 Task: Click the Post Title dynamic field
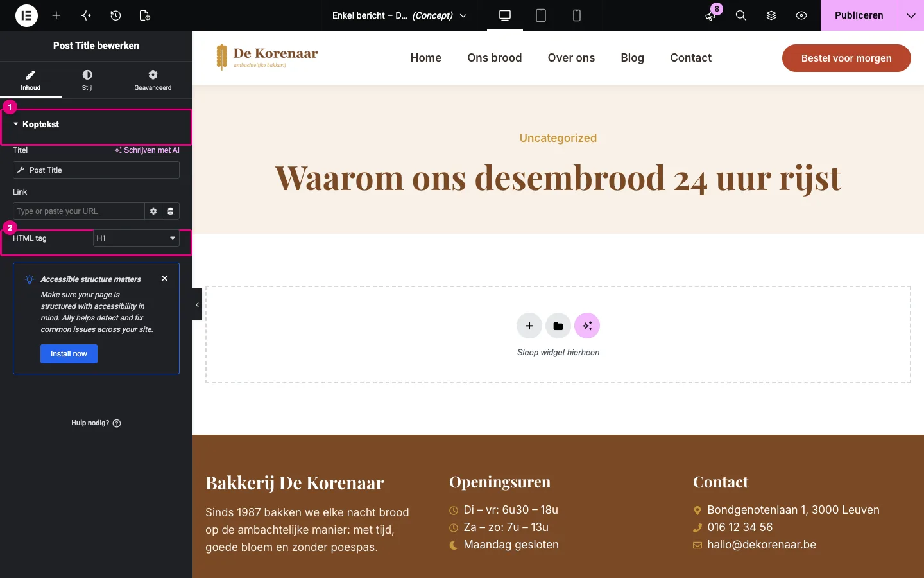96,170
